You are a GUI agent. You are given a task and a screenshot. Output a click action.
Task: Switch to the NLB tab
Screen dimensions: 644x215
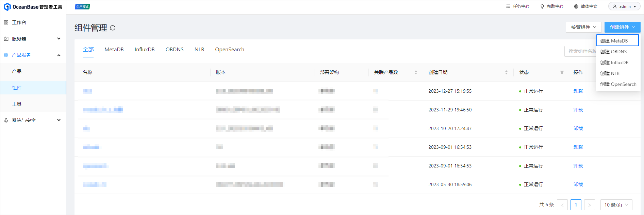coord(199,50)
